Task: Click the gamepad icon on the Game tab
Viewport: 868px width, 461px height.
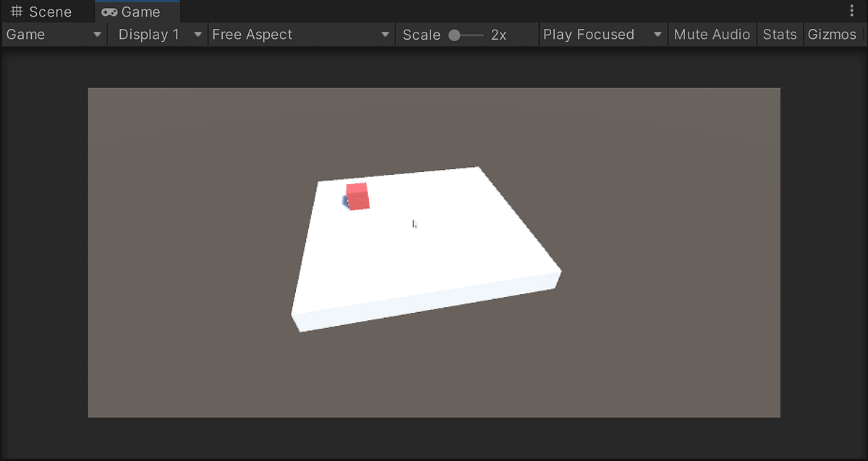Action: tap(110, 12)
